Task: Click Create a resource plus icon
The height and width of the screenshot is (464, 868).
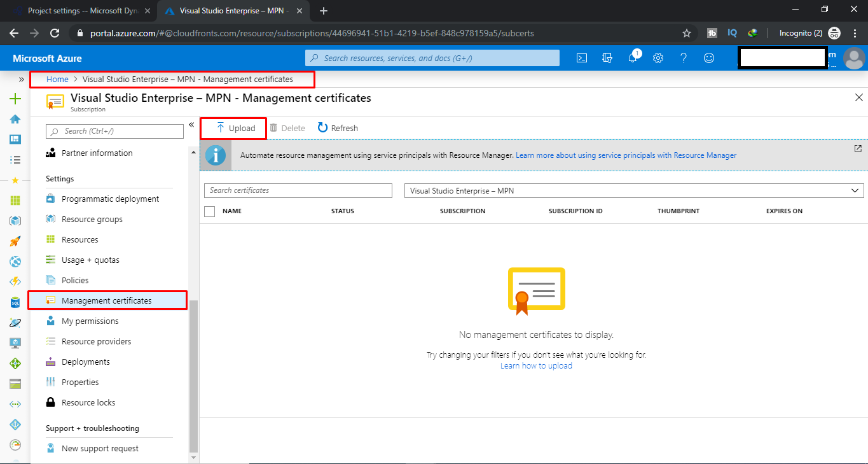Action: click(15, 99)
